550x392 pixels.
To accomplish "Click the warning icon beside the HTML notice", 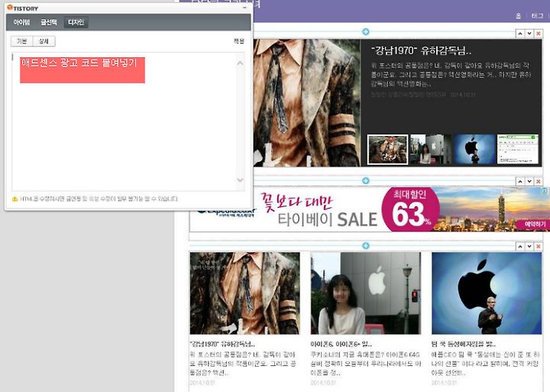I will point(15,199).
